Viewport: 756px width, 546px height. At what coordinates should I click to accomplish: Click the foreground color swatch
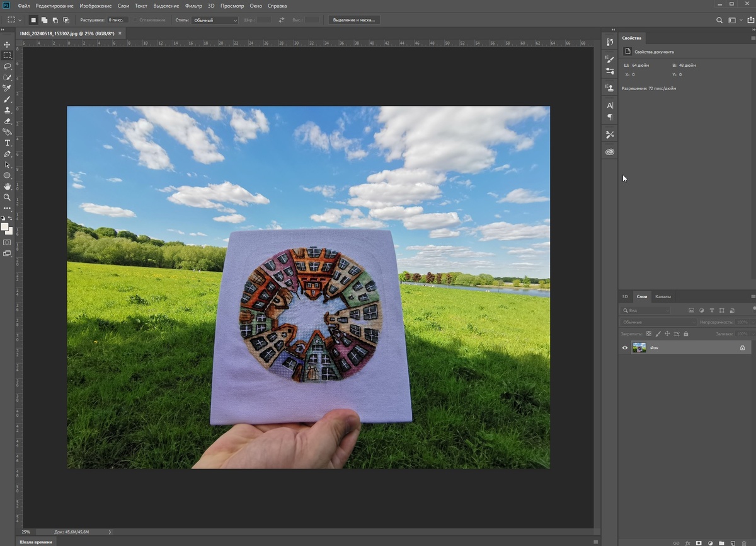tap(4, 226)
